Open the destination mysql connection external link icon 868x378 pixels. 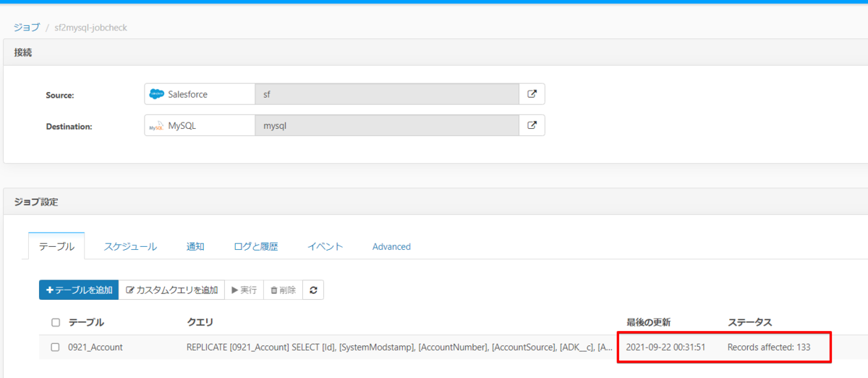click(x=532, y=125)
